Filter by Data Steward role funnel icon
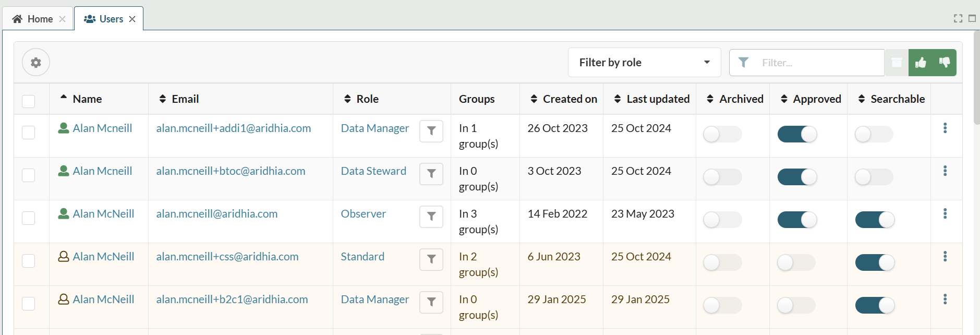This screenshot has width=980, height=335. pyautogui.click(x=431, y=174)
